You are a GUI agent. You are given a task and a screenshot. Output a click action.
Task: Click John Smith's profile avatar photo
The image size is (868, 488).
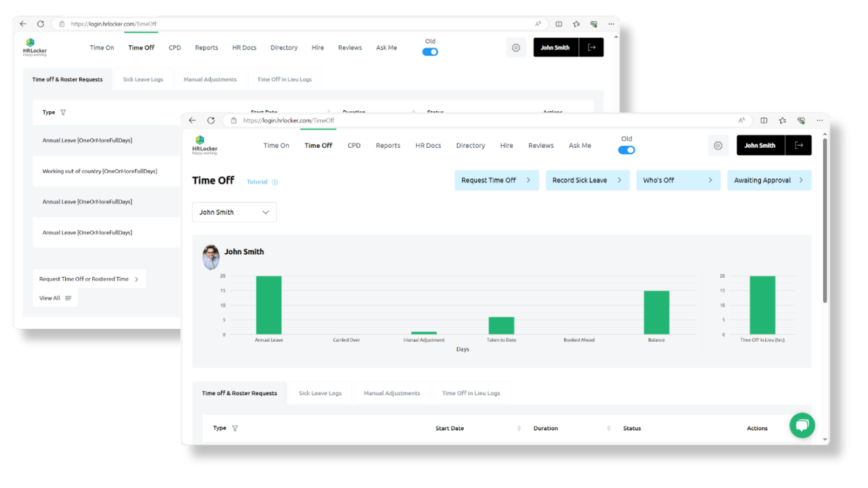click(x=211, y=257)
